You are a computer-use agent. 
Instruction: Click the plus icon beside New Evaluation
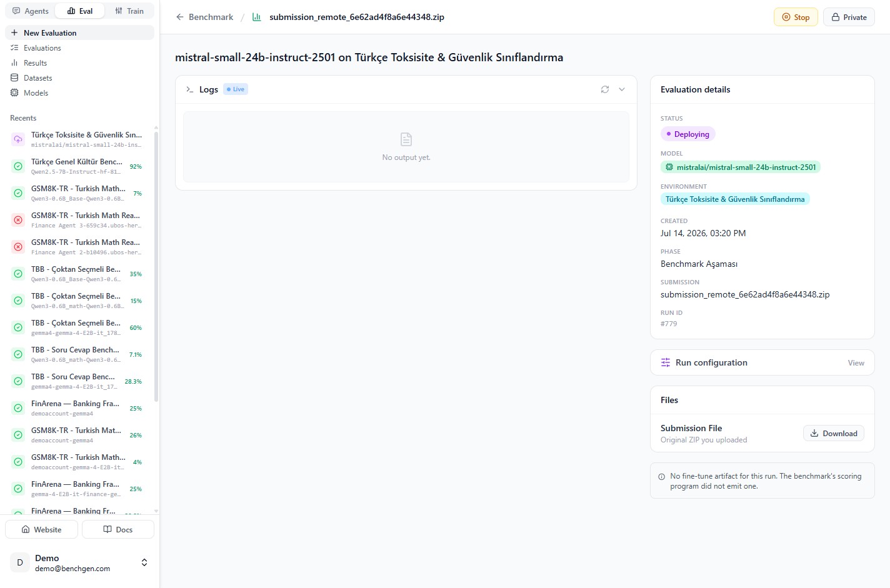[14, 32]
